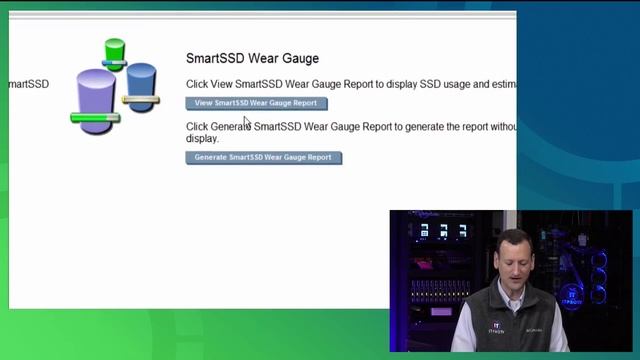Click the partially visible 'martSSD' label
640x360 pixels.
pyautogui.click(x=29, y=84)
